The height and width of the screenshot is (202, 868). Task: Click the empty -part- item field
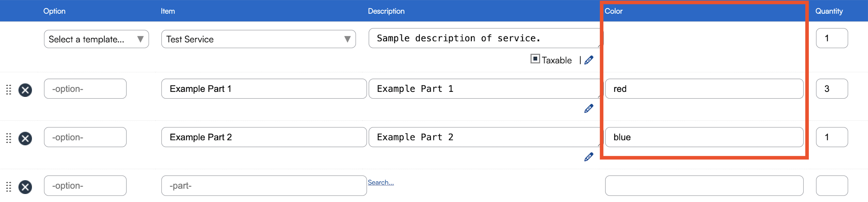pos(264,186)
